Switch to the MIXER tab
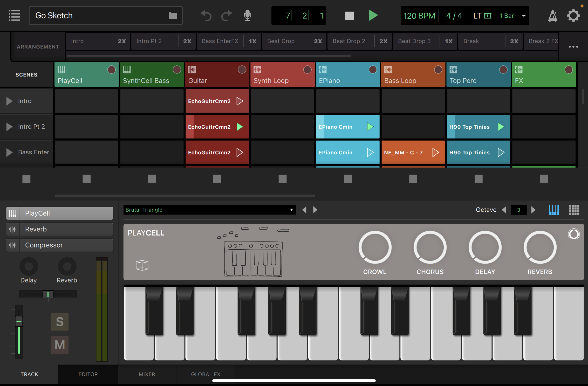The width and height of the screenshot is (588, 386). pyautogui.click(x=147, y=374)
